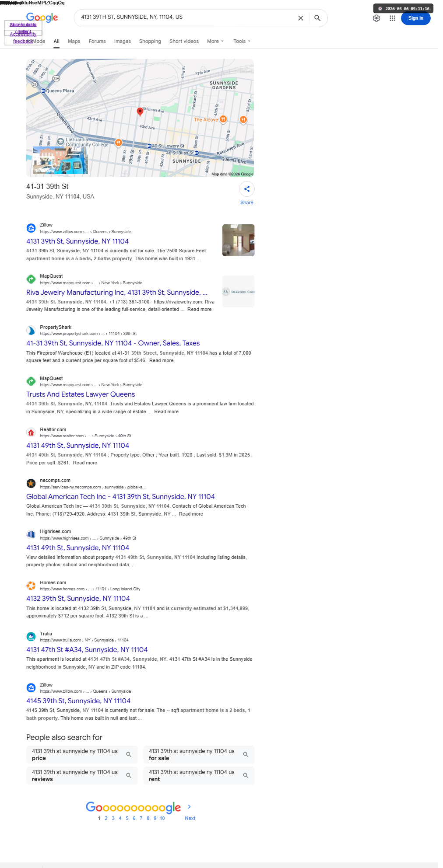Clear the search box text
The image size is (443, 868).
click(301, 18)
